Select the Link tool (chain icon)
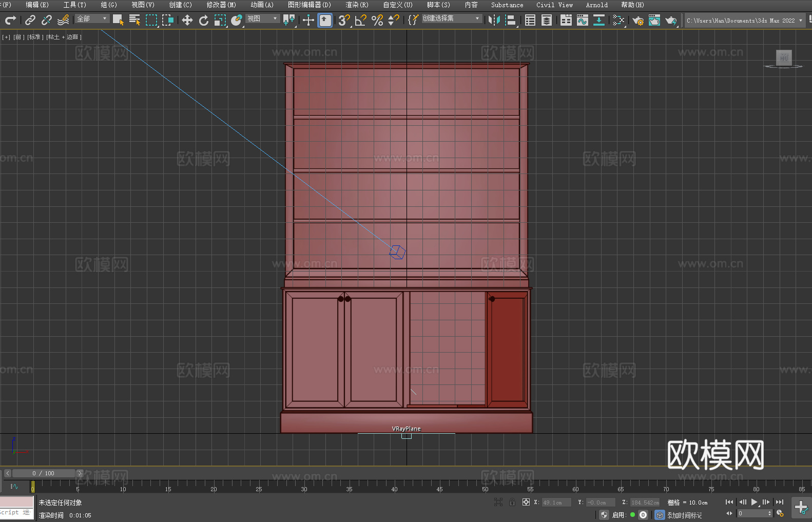Screen dimensions: 812x522 (30, 20)
